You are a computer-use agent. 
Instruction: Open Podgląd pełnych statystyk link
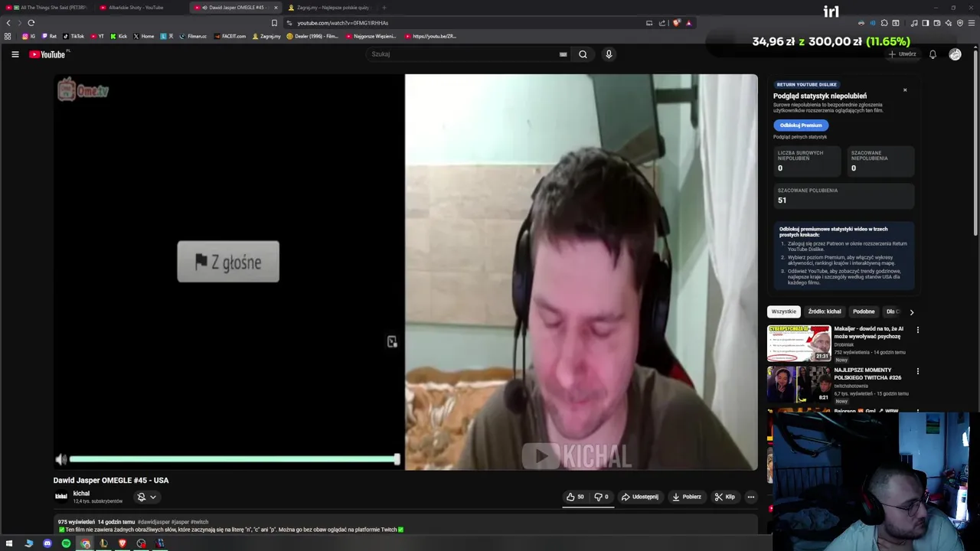pyautogui.click(x=800, y=137)
